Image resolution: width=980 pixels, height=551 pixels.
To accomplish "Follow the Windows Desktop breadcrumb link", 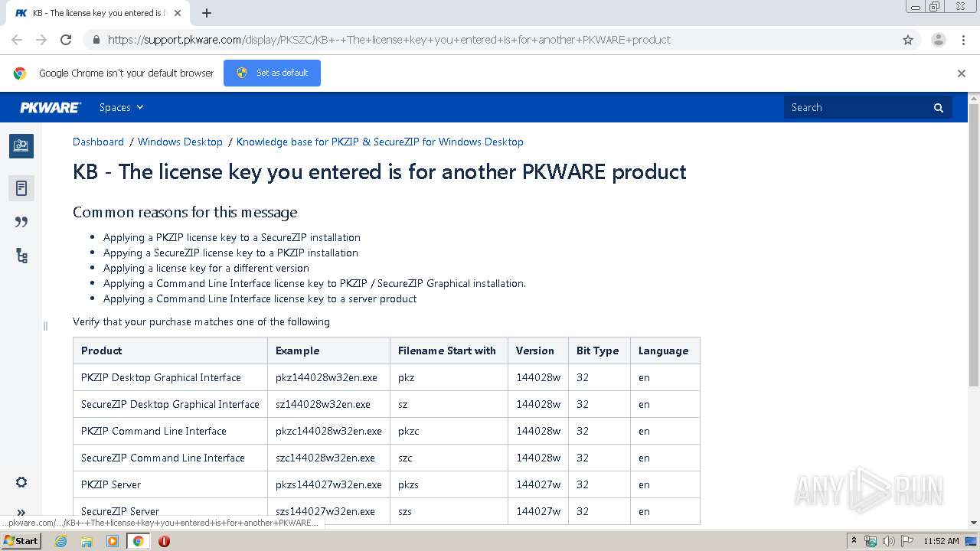I will click(x=180, y=142).
